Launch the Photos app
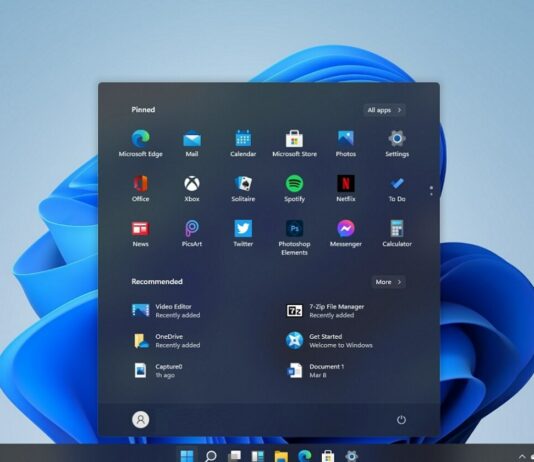534x462 pixels. 346,143
